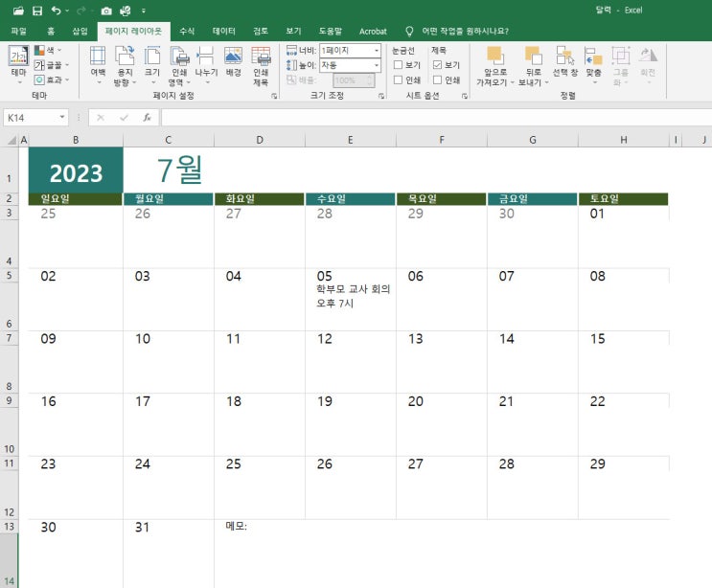Click the Save icon in quick access toolbar
Image resolution: width=712 pixels, height=588 pixels.
(37, 11)
